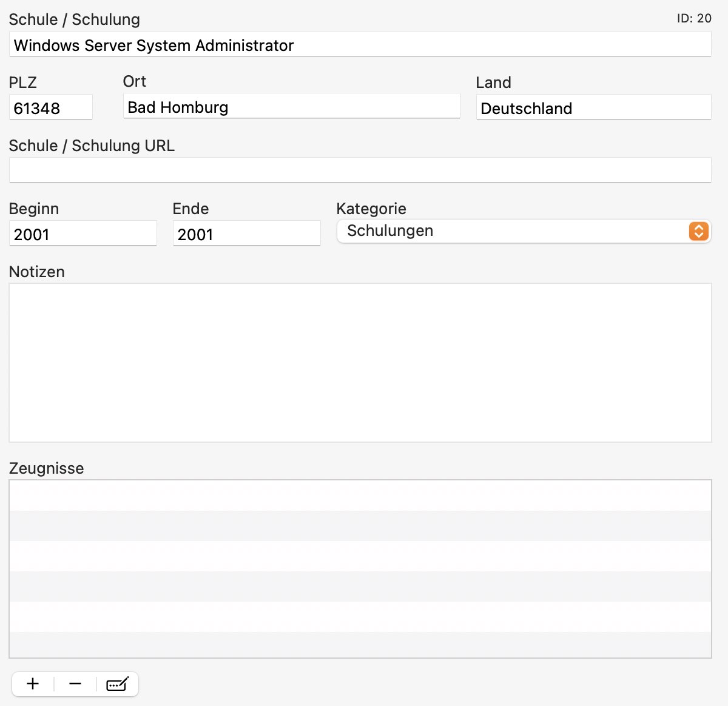Select the Beginn year field
Viewport: 728px width, 706px height.
pyautogui.click(x=83, y=234)
